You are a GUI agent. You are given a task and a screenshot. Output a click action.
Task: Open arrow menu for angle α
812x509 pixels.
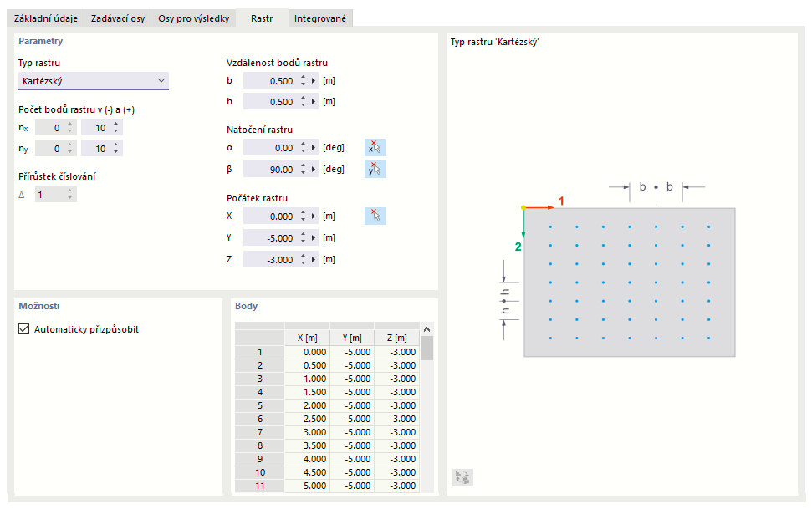(x=314, y=148)
